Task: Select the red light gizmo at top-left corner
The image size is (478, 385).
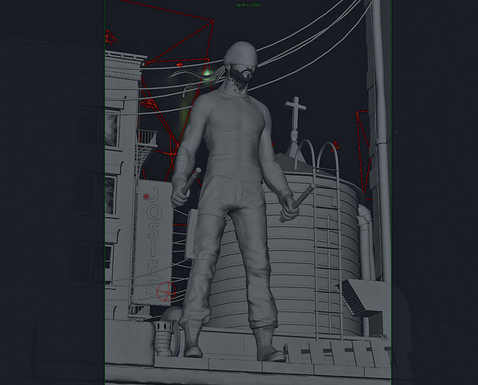Action: click(110, 38)
